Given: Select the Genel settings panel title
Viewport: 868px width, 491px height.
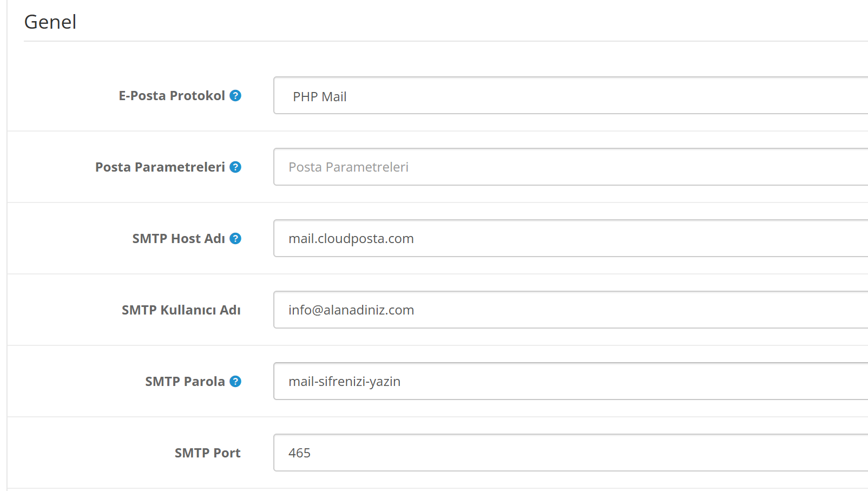Looking at the screenshot, I should click(x=50, y=21).
